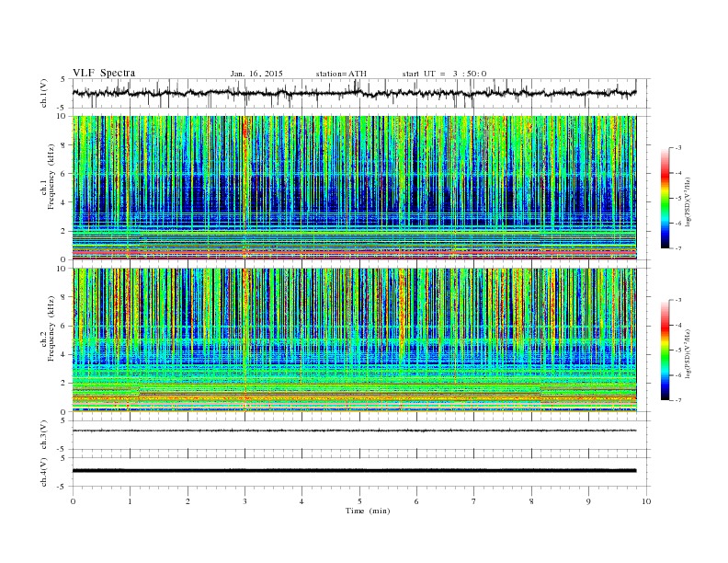Screen dimensions: 728x563
Task: Select the "start UT = 3 :50: 0" text
Action: pyautogui.click(x=444, y=74)
